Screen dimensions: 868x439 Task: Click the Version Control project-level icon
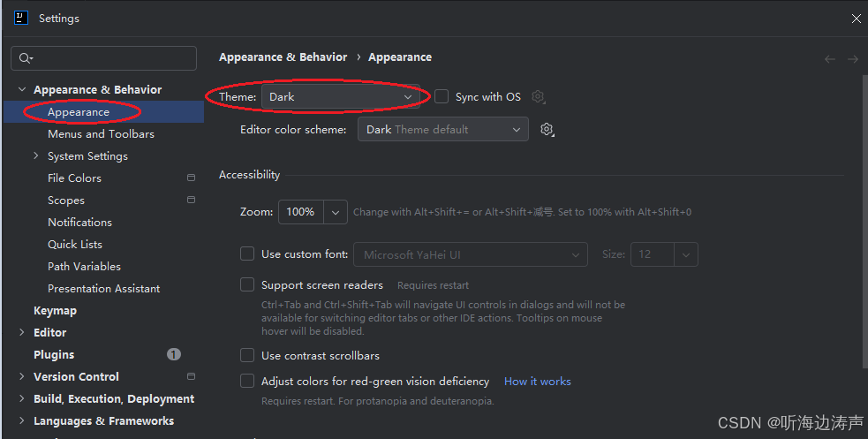point(191,376)
